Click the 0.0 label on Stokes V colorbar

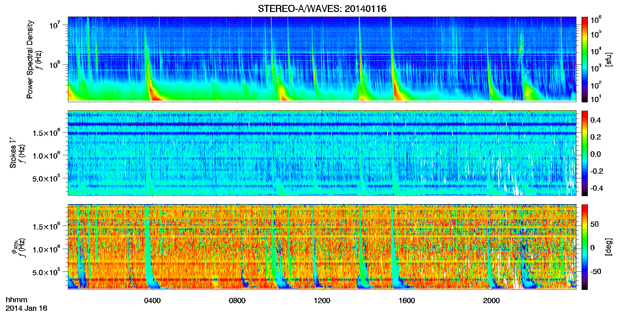(x=596, y=154)
